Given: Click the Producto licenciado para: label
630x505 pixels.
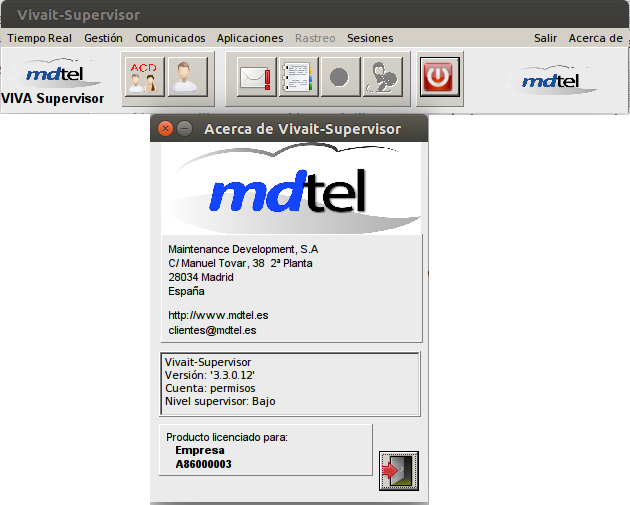Looking at the screenshot, I should tap(227, 437).
